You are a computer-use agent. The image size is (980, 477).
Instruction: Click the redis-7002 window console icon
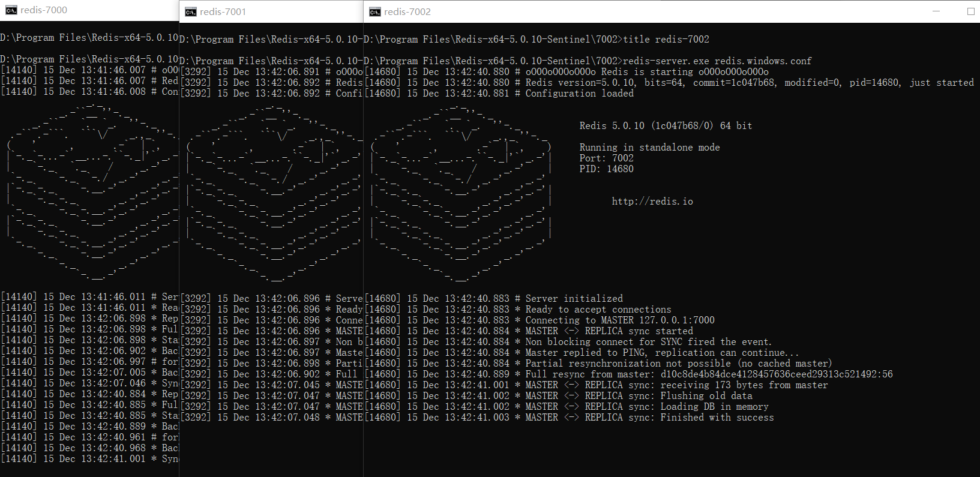tap(375, 12)
